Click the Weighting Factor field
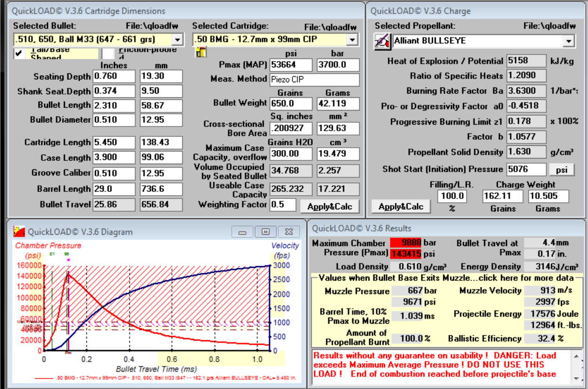This screenshot has width=588, height=389. point(283,205)
